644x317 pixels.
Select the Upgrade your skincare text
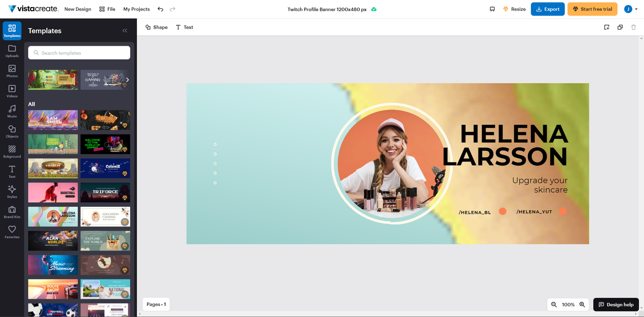pyautogui.click(x=540, y=185)
